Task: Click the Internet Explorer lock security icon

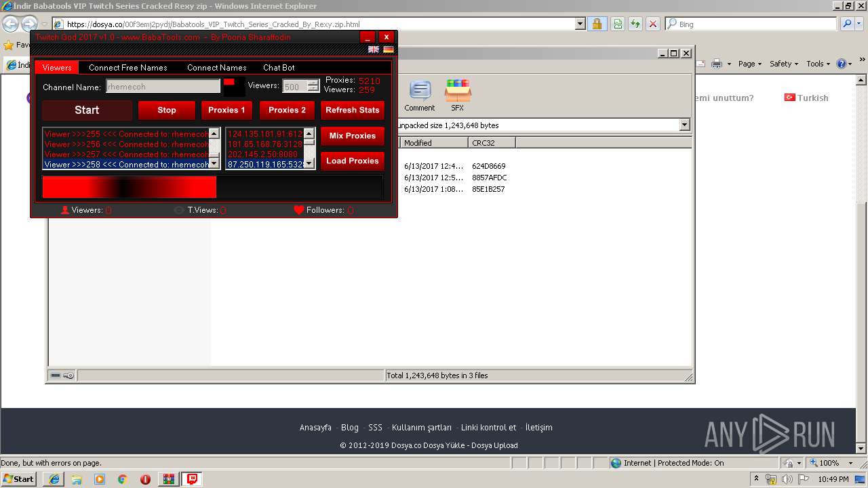Action: click(597, 24)
